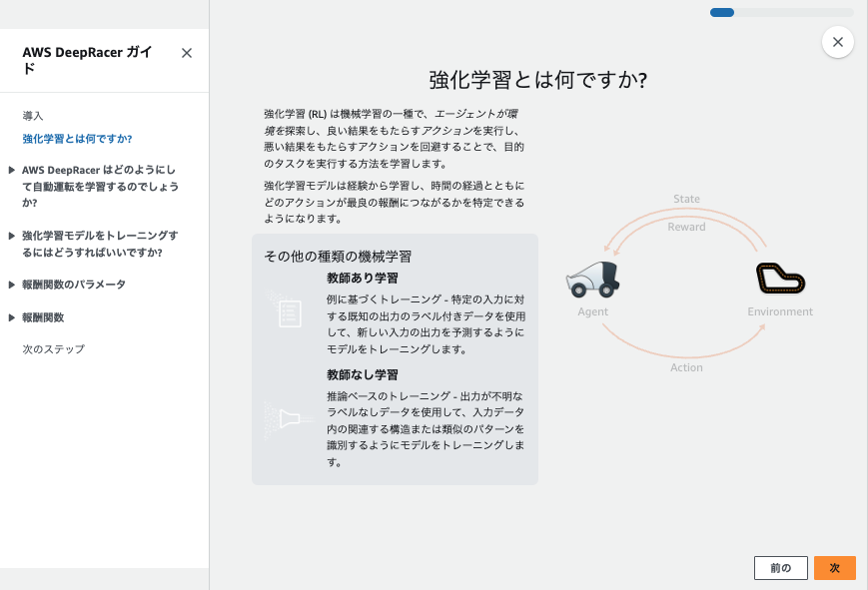This screenshot has width=868, height=590.
Task: Click the orange 次 button
Action: [835, 567]
